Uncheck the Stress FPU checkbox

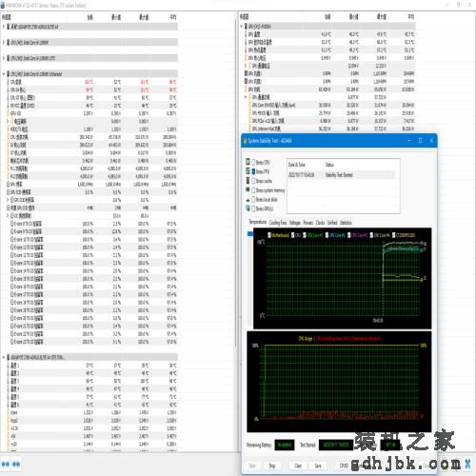click(253, 171)
